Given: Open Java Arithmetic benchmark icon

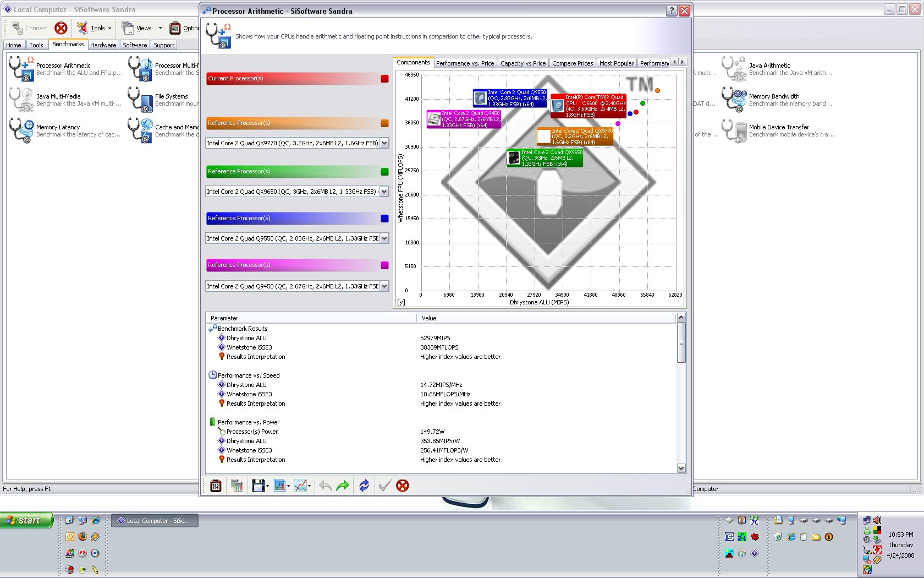Looking at the screenshot, I should [734, 68].
